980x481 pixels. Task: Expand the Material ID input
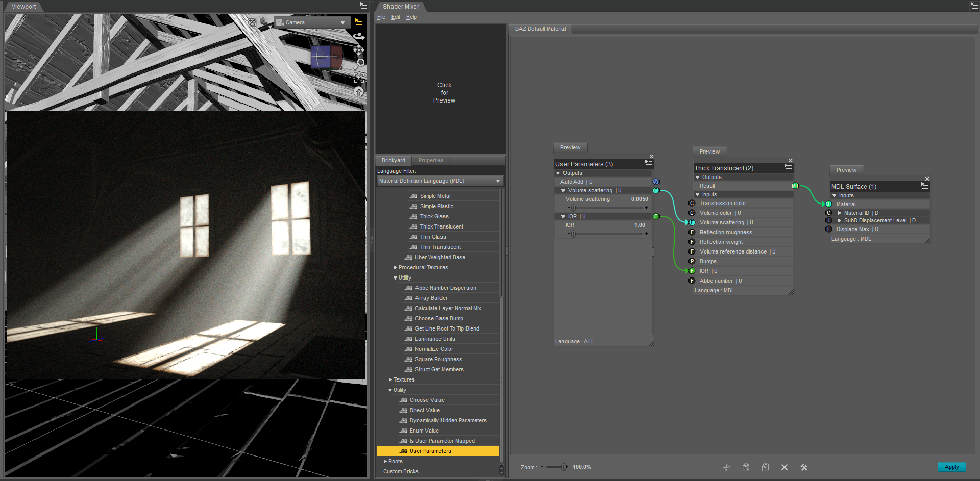coord(840,213)
